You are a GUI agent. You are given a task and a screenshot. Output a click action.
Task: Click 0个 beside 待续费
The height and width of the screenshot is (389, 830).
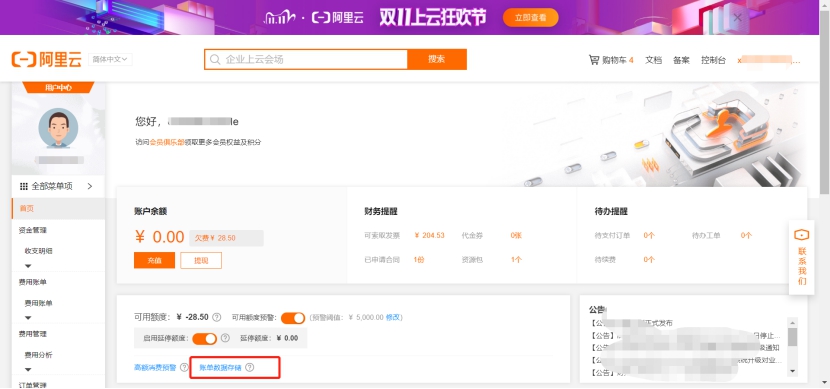point(649,260)
